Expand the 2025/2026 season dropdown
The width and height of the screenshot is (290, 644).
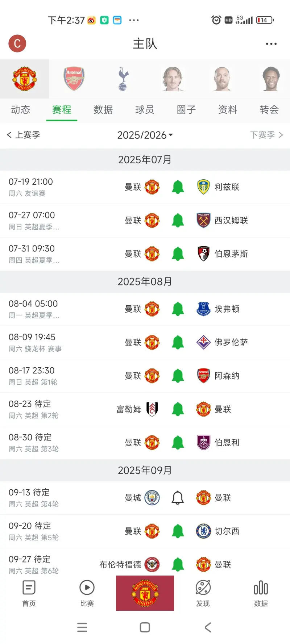(x=145, y=135)
